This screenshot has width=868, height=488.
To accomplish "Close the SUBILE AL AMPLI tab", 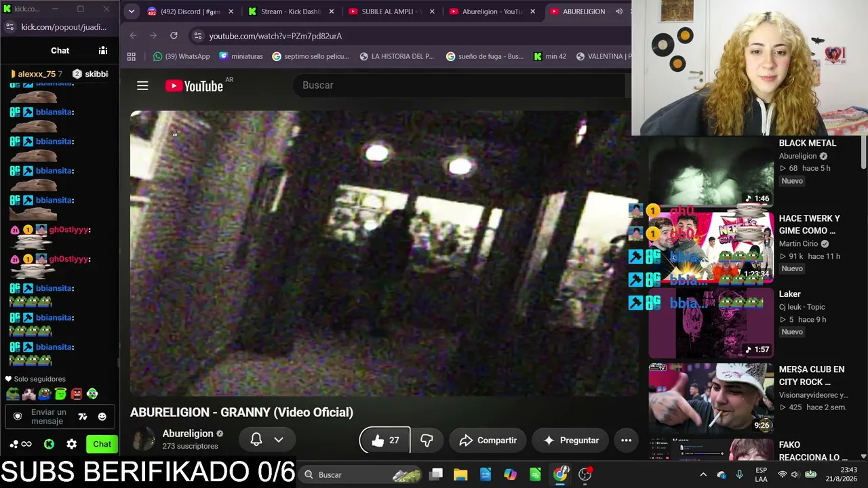I will [432, 12].
